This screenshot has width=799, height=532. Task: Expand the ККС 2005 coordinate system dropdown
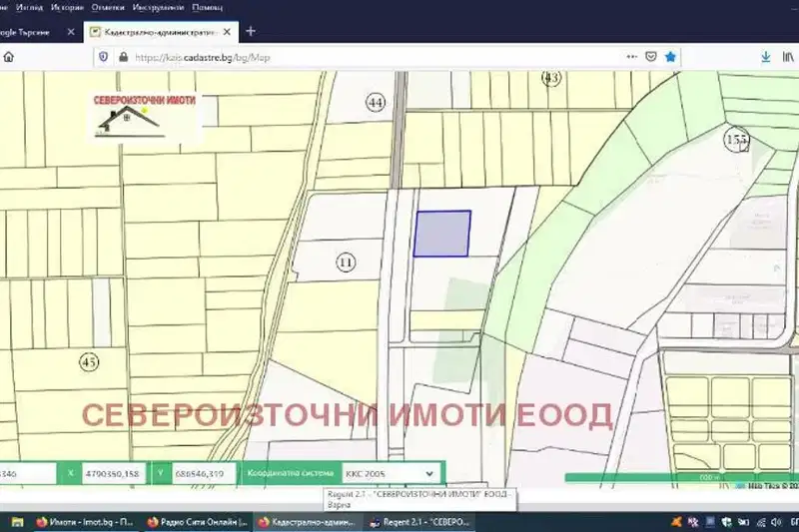pyautogui.click(x=391, y=473)
